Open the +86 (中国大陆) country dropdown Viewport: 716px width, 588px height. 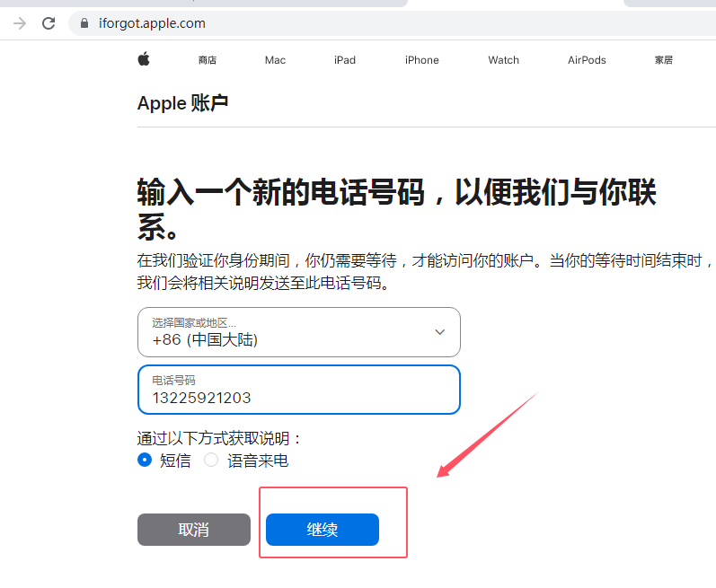(298, 332)
